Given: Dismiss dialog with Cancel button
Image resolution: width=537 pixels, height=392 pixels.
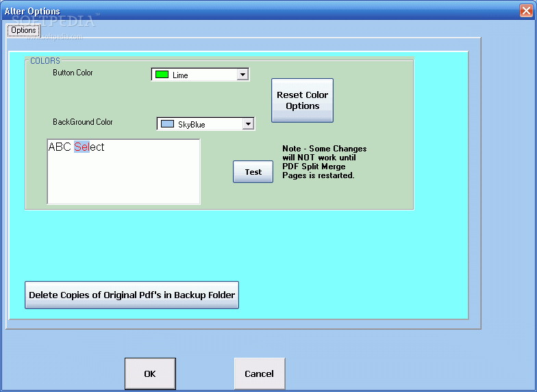Looking at the screenshot, I should point(259,373).
